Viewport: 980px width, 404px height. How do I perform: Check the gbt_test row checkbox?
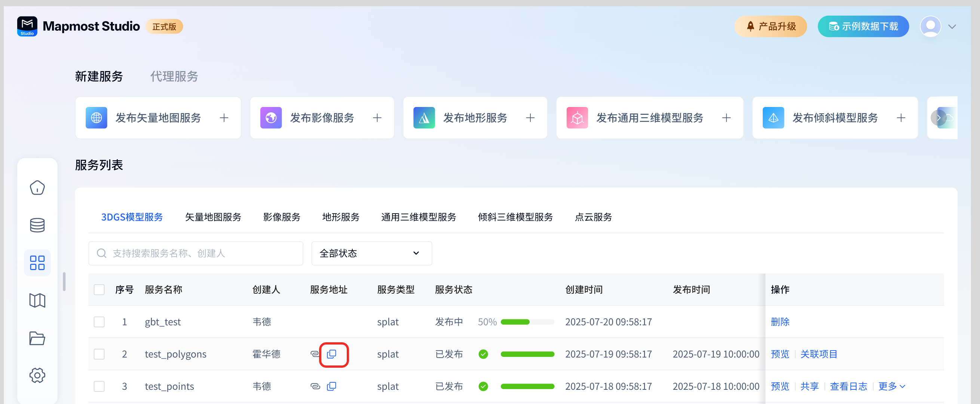[x=99, y=322]
